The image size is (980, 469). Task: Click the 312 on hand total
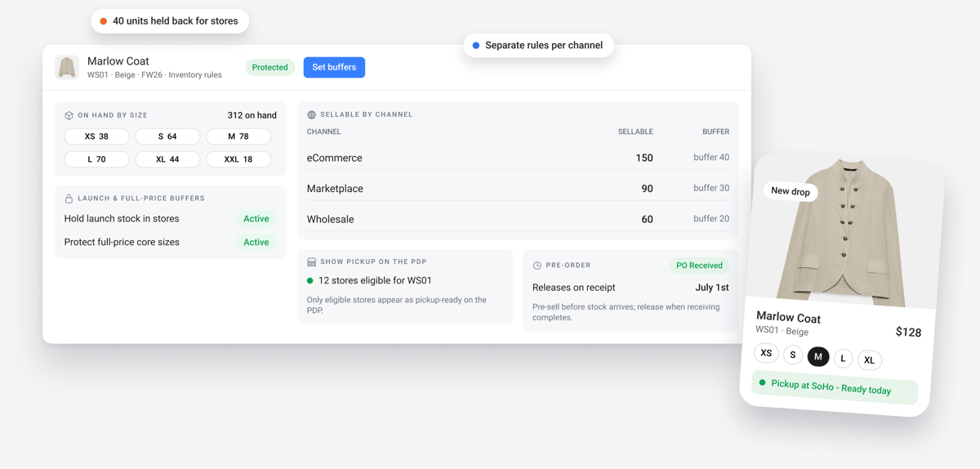[252, 115]
